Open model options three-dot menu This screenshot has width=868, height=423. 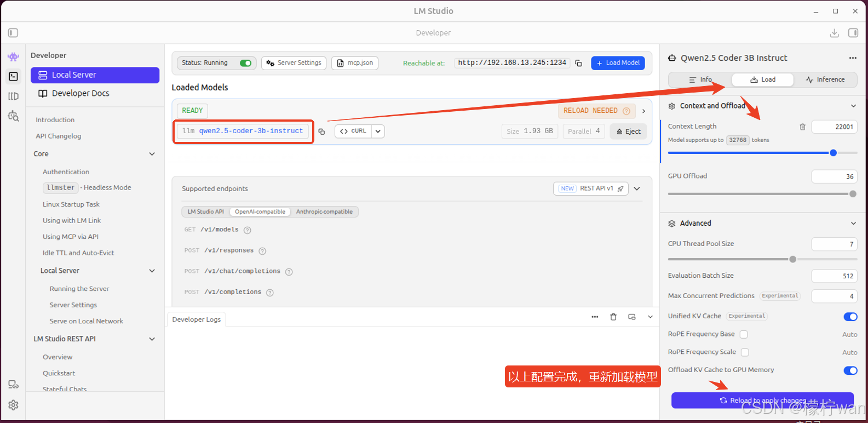click(853, 58)
